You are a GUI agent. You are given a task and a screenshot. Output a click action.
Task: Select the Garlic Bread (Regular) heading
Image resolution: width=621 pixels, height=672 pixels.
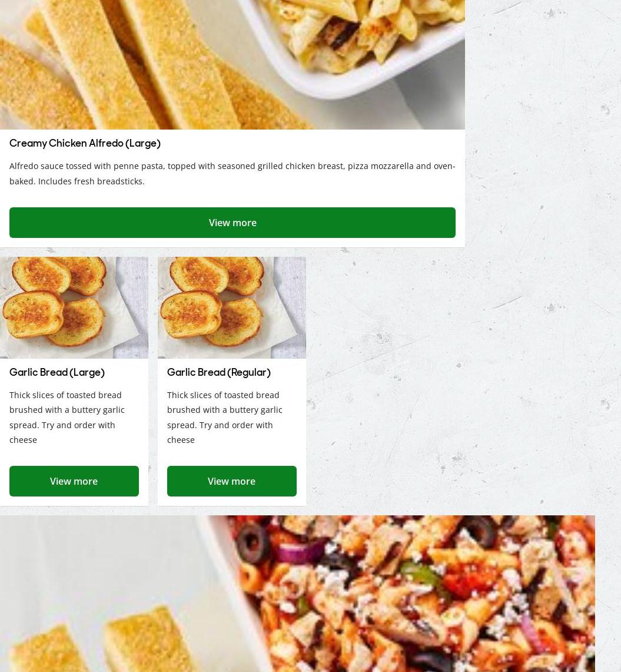point(219,372)
